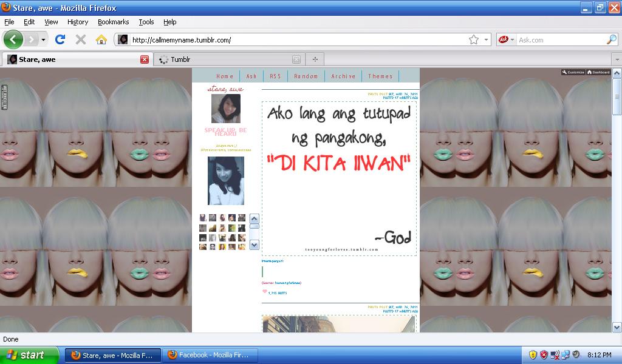
Task: Click the 'DI KITA IIWAN' quote image
Action: (x=339, y=178)
